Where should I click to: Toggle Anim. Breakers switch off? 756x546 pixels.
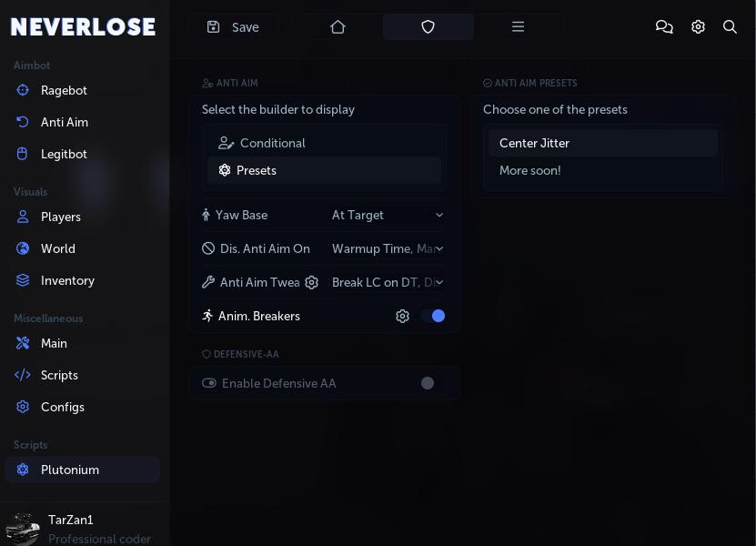tap(433, 316)
